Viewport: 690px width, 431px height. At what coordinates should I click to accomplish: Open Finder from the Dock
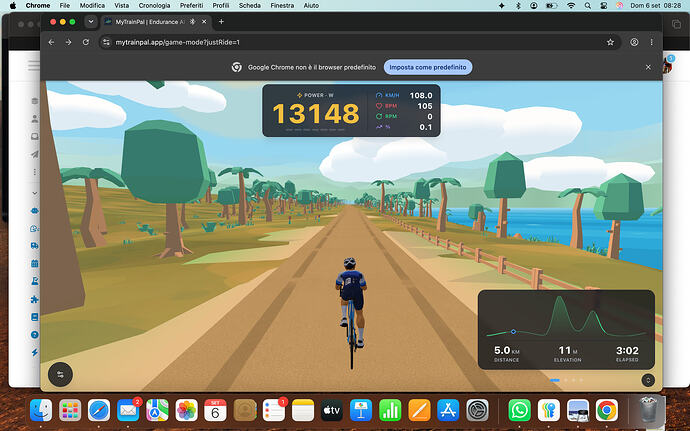tap(41, 410)
